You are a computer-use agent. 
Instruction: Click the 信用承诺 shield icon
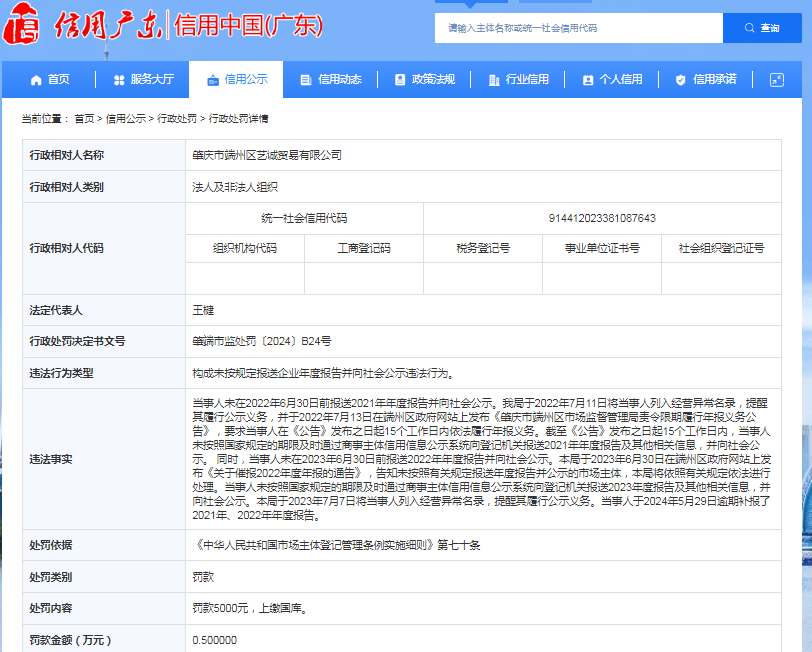click(680, 80)
